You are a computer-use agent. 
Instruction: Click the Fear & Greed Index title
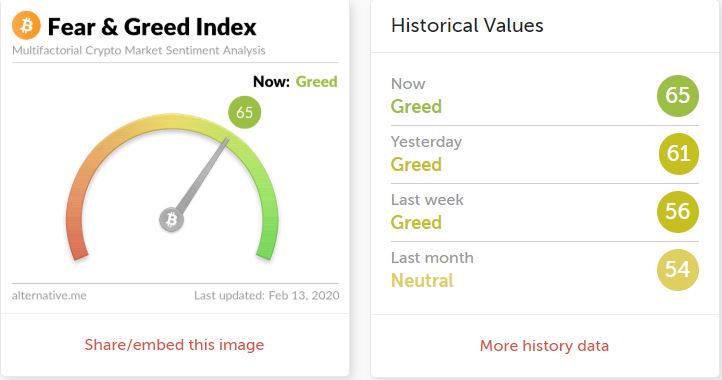tap(152, 27)
